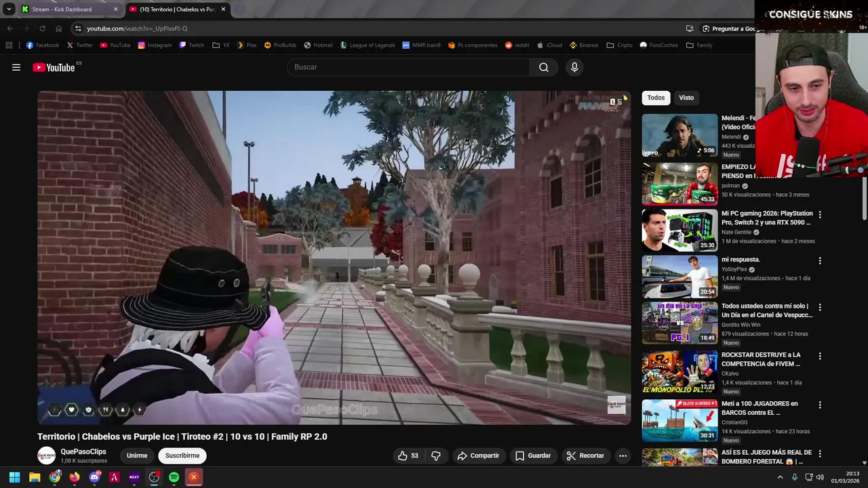This screenshot has width=868, height=488.
Task: Start voice search with the microphone
Action: coord(574,67)
